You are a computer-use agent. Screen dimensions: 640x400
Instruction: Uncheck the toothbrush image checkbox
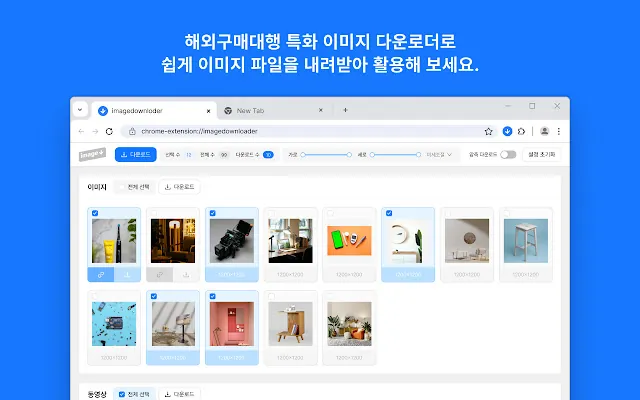click(95, 213)
